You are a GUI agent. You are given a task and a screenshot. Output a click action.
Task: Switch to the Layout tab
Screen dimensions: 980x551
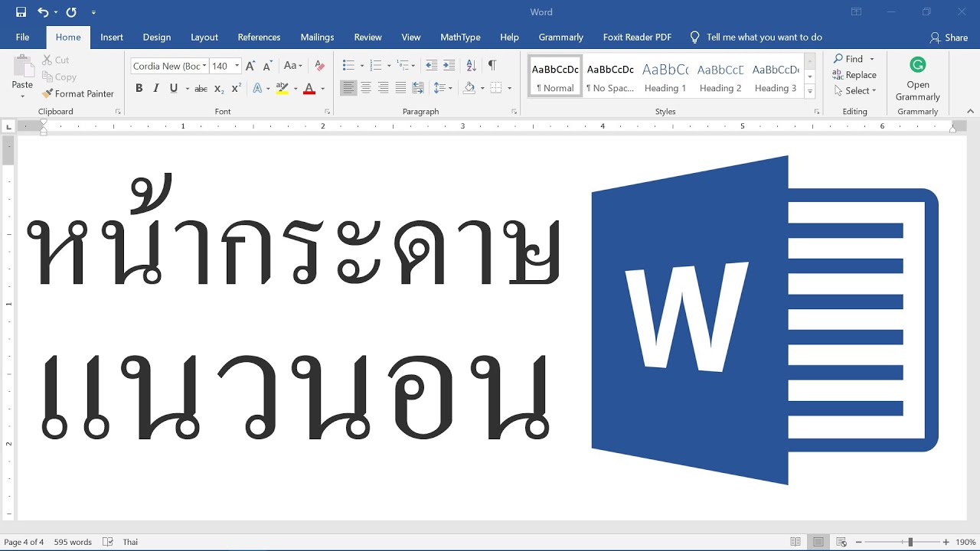(x=204, y=37)
